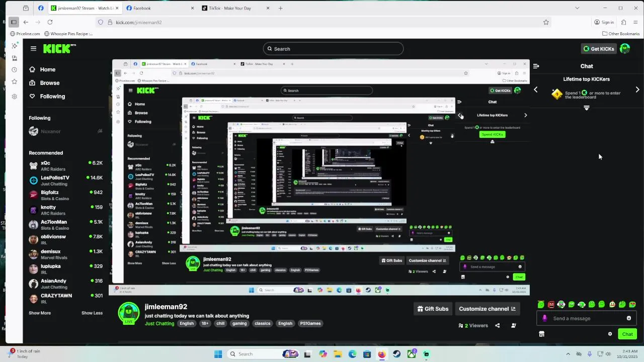Collapse recommended list with Show Less
Screen dimensions: 644x362
click(92, 313)
